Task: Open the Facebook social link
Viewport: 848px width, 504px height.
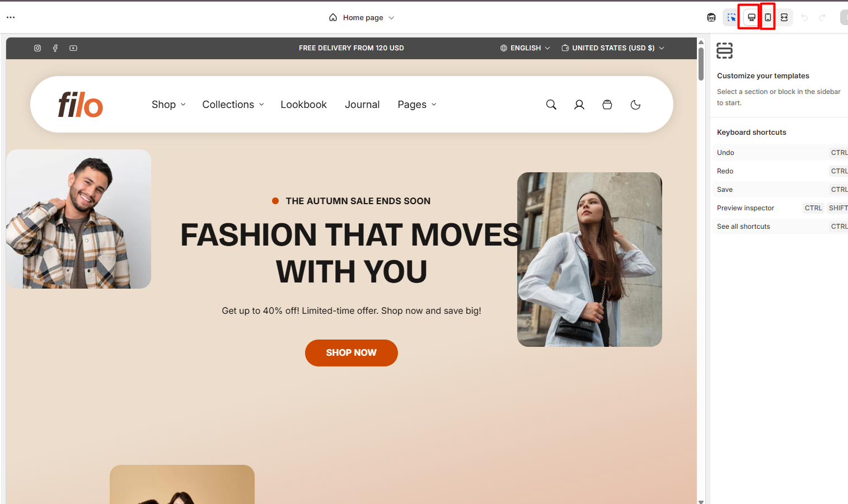Action: coord(55,48)
